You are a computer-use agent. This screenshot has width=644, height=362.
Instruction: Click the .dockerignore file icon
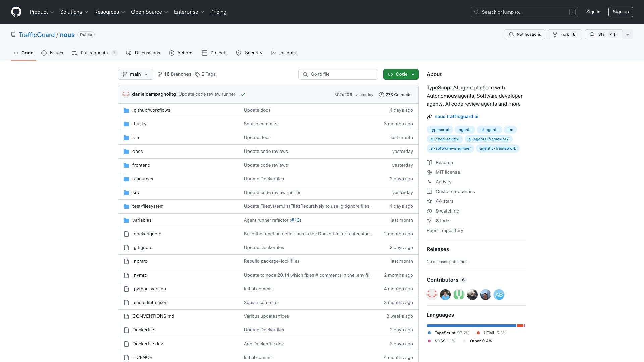coord(126,234)
